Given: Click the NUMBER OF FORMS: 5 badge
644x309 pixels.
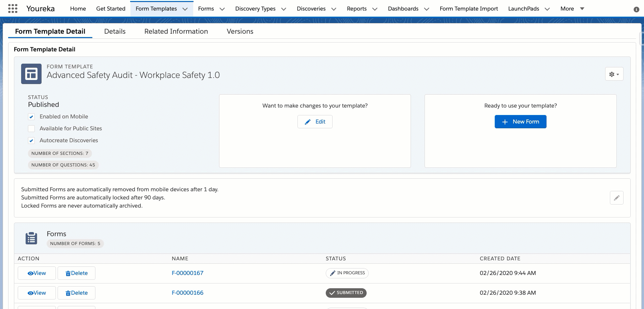Looking at the screenshot, I should [75, 244].
